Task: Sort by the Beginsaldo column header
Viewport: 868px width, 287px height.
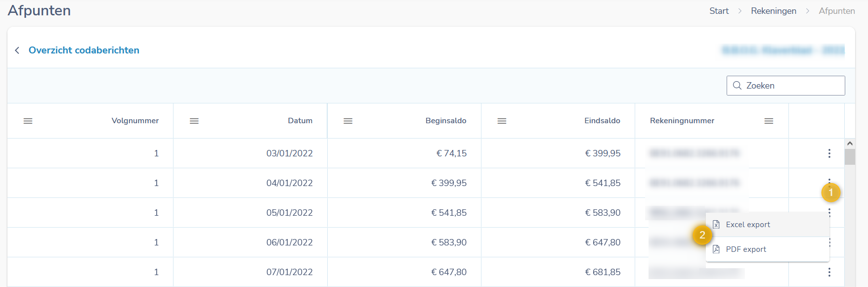Action: (445, 121)
